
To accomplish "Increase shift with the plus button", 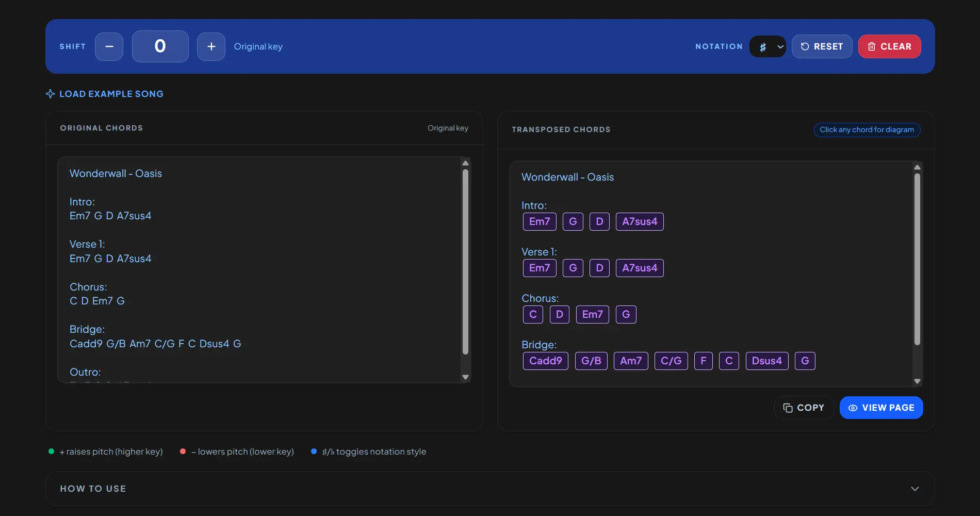I will (211, 46).
